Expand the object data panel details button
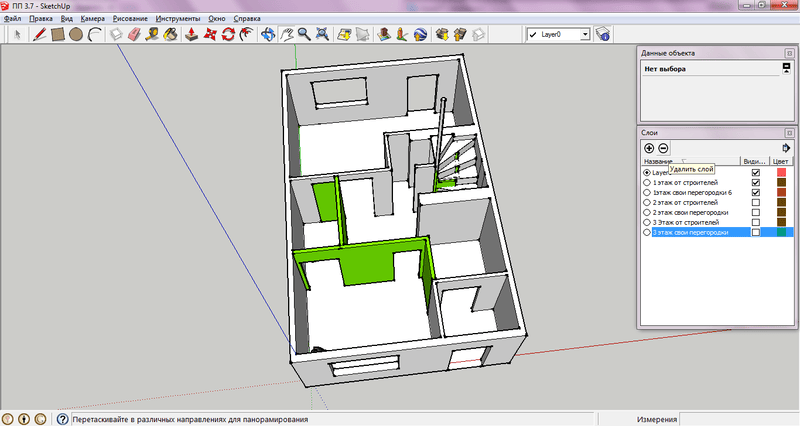The width and height of the screenshot is (800, 426). (786, 68)
